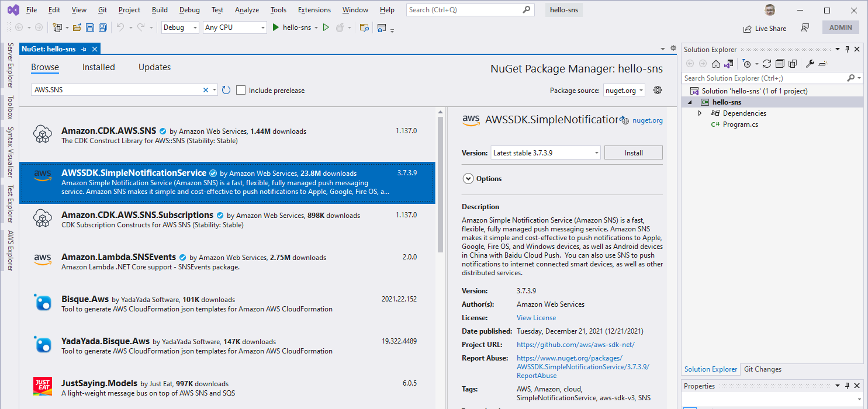This screenshot has height=409, width=868.
Task: Open the Extensions menu
Action: [x=315, y=10]
